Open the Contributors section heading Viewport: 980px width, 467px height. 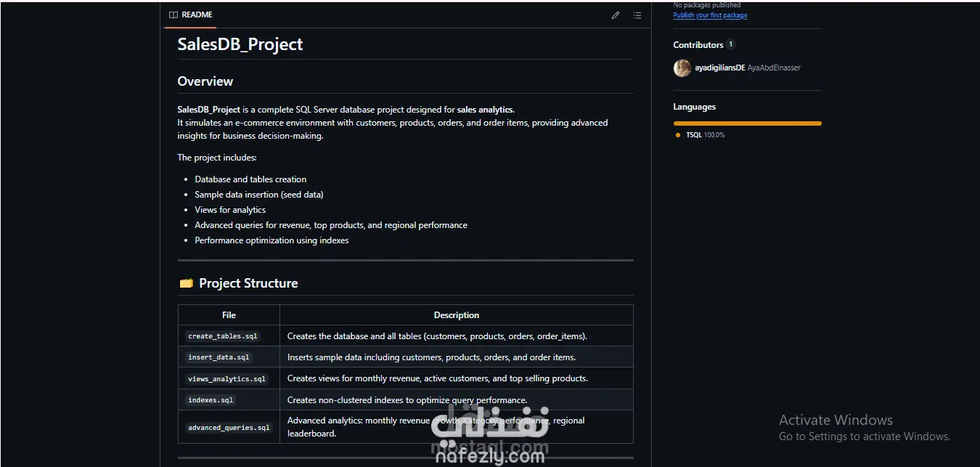click(x=698, y=45)
